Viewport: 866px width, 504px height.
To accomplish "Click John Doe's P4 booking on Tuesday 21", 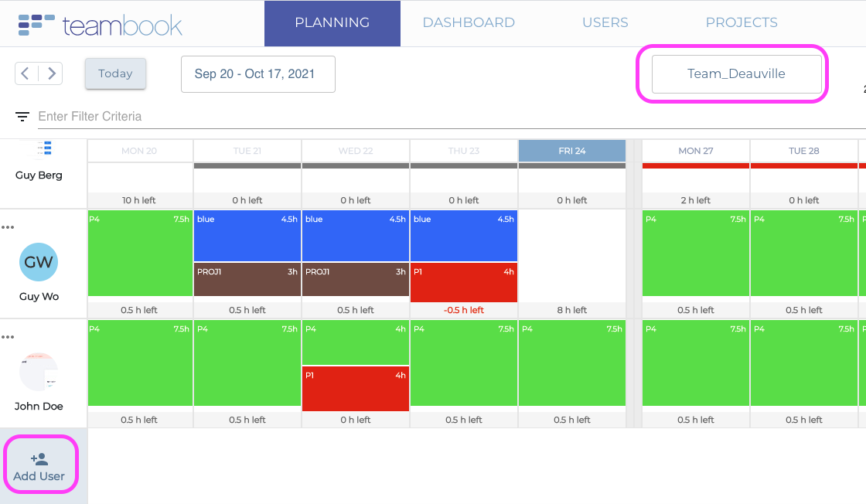I will point(247,363).
